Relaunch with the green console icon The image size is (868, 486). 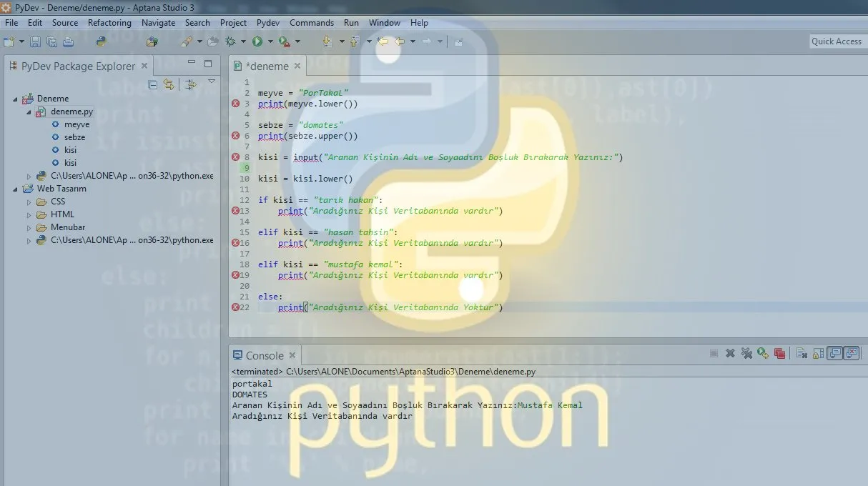pyautogui.click(x=763, y=353)
